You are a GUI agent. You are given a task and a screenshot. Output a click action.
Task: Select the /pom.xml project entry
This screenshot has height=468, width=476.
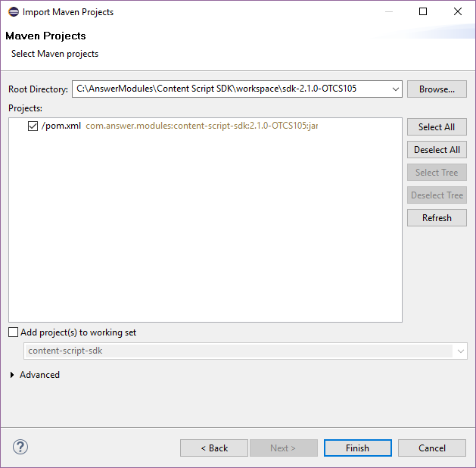[61, 126]
